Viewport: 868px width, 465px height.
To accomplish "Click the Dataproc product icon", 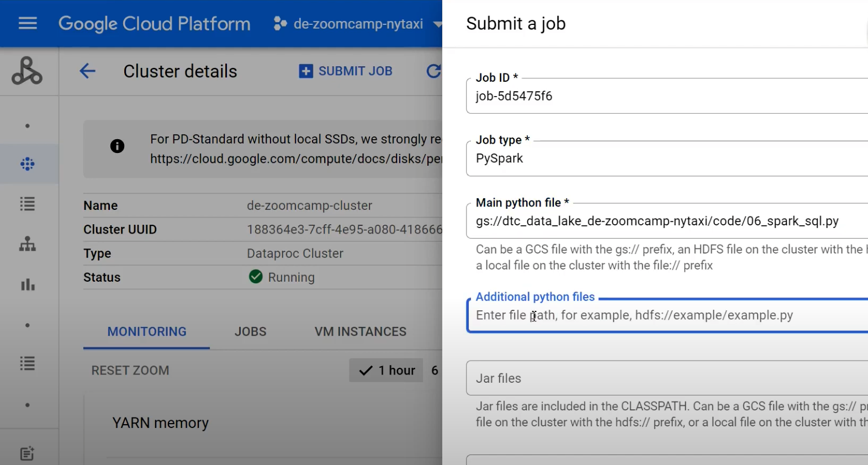I will [x=27, y=71].
